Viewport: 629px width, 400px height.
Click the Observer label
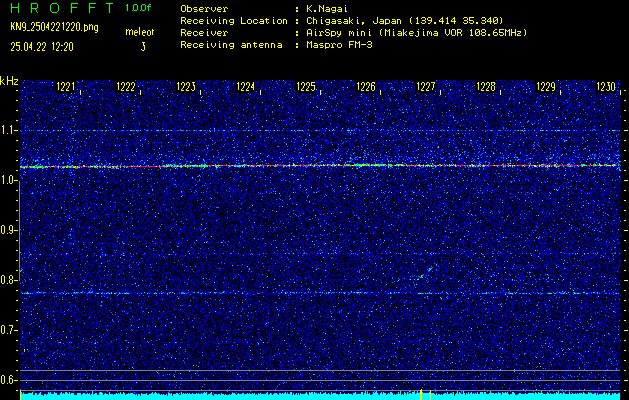point(204,9)
